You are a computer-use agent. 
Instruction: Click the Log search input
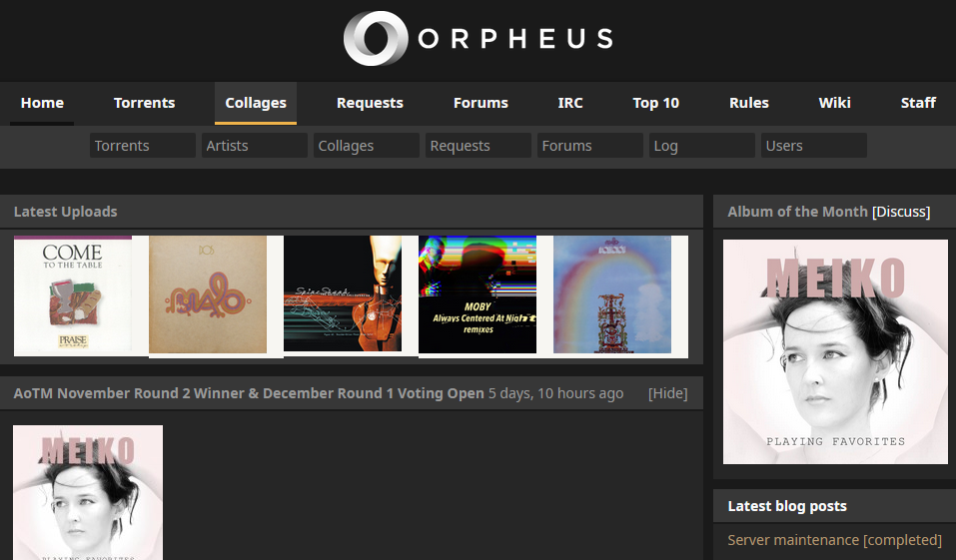(701, 146)
